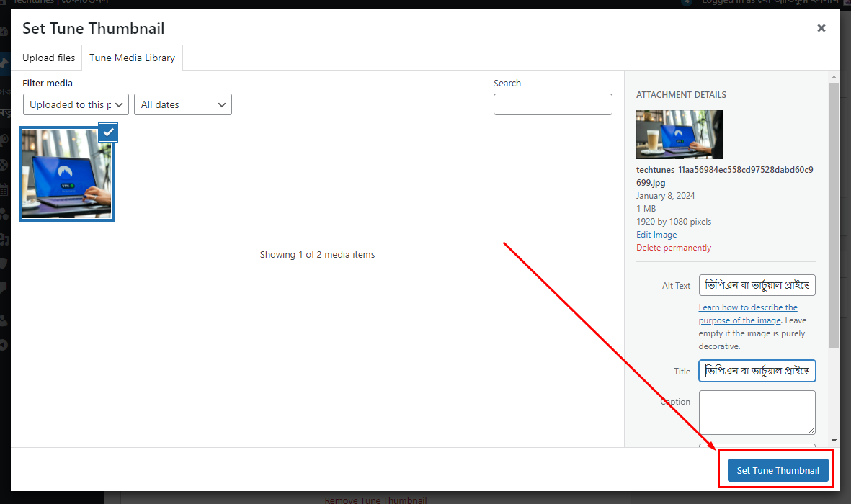The image size is (851, 504).
Task: Click the 'Showing 1 of 2 media items' text
Action: point(317,254)
